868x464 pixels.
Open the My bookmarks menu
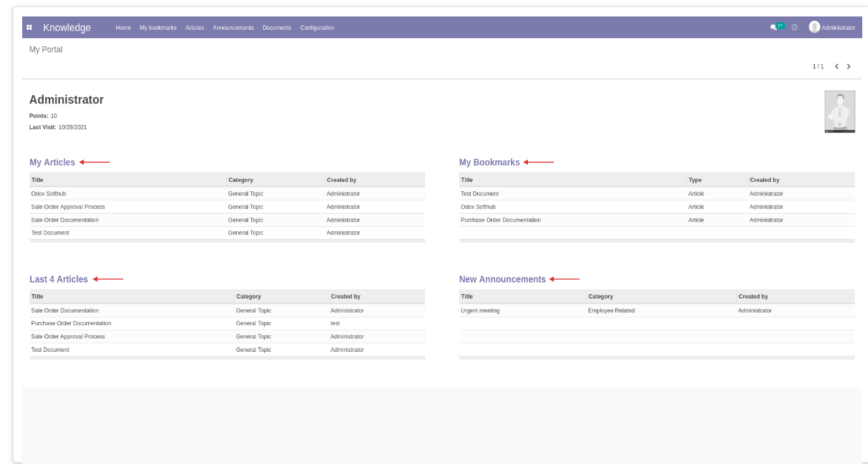pos(158,28)
